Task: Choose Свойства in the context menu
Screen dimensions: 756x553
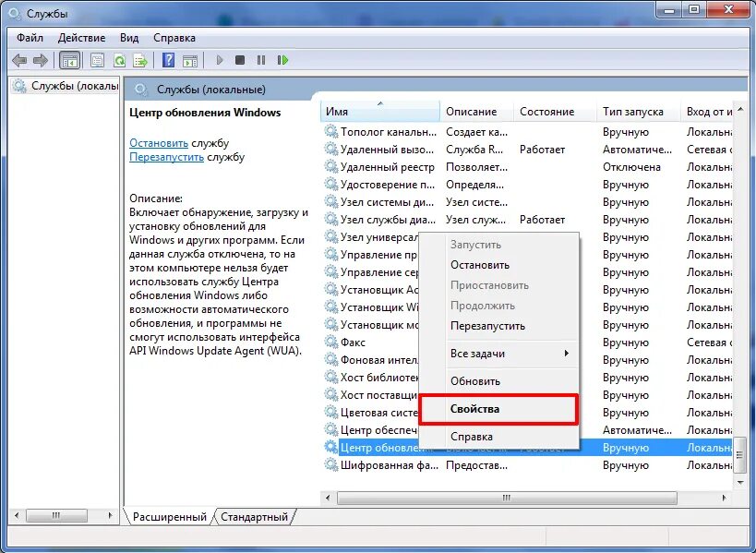Action: pos(499,409)
